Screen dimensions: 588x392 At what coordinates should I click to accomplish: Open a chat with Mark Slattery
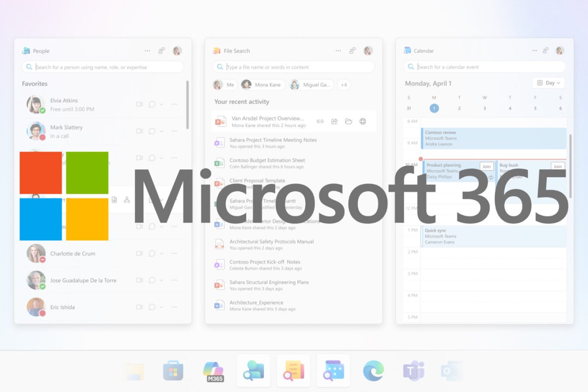[x=152, y=131]
